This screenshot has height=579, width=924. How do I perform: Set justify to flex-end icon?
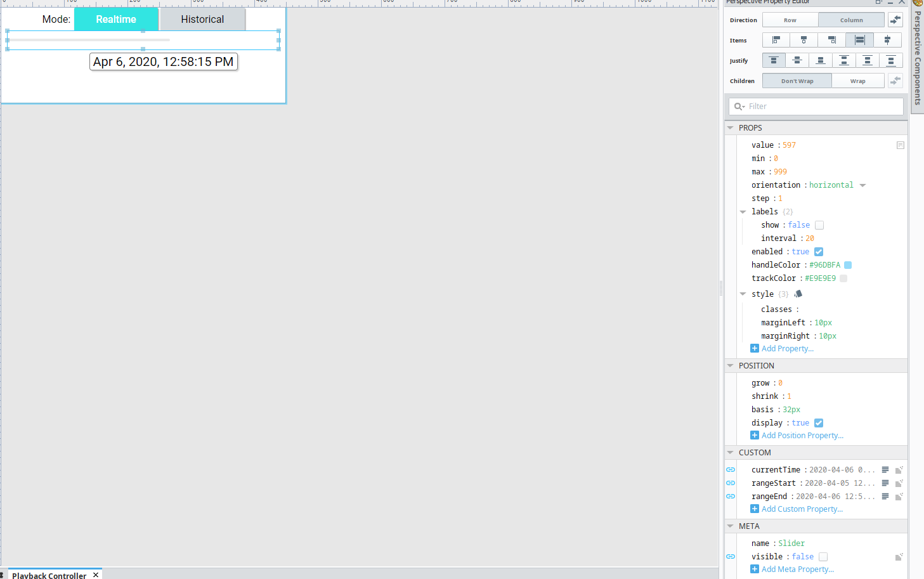pos(821,61)
